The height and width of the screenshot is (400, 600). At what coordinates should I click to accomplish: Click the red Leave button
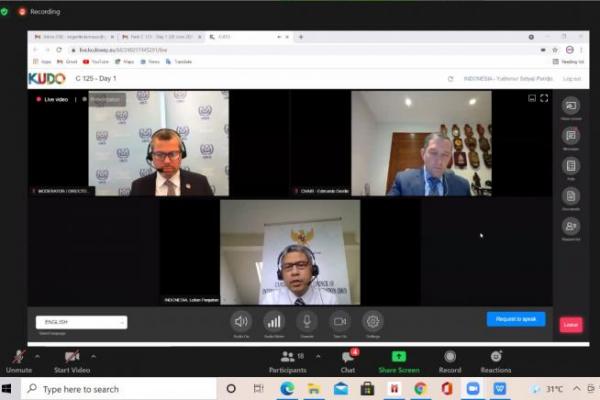click(571, 325)
